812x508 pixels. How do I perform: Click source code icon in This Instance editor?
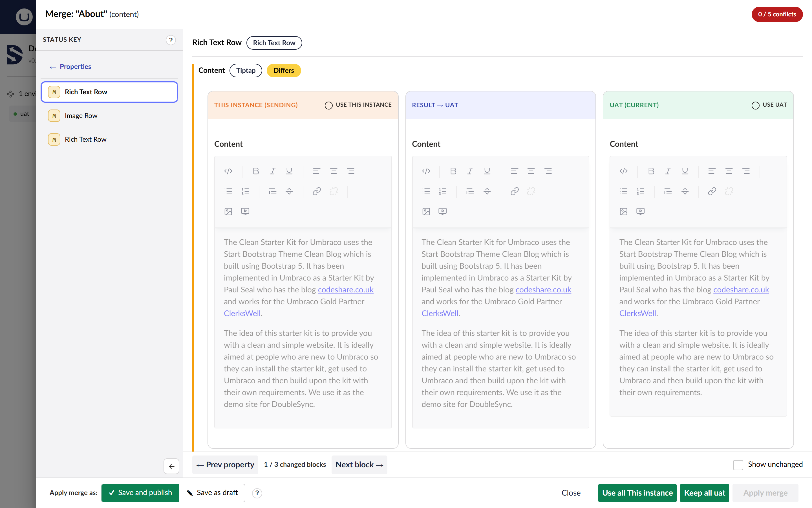[228, 171]
